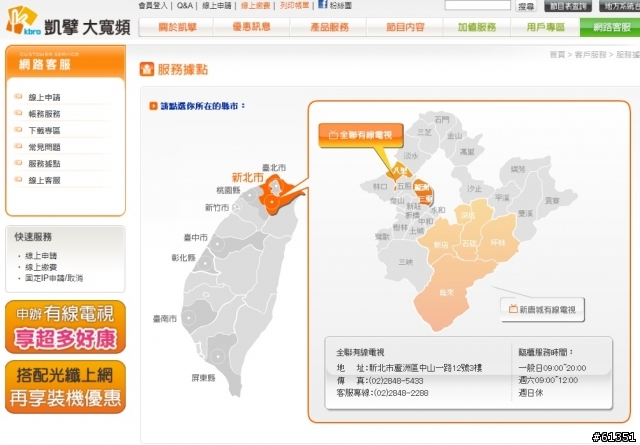Image resolution: width=640 pixels, height=445 pixels.
Task: Open the 用戶專區 menu
Action: pyautogui.click(x=545, y=27)
